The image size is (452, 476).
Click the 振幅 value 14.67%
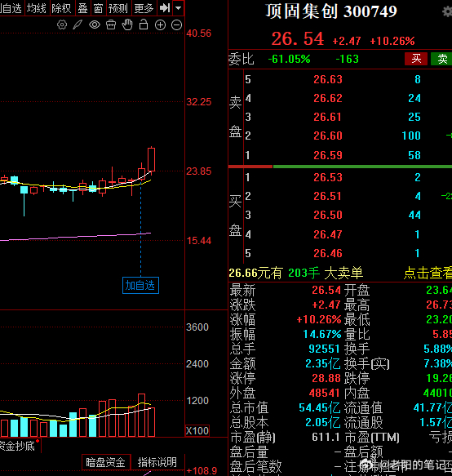tap(321, 334)
